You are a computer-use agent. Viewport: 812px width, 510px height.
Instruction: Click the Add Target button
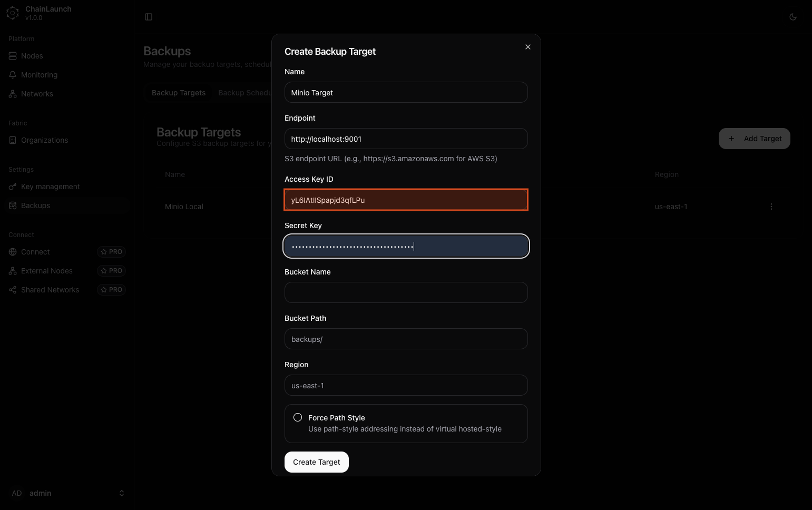click(x=754, y=139)
